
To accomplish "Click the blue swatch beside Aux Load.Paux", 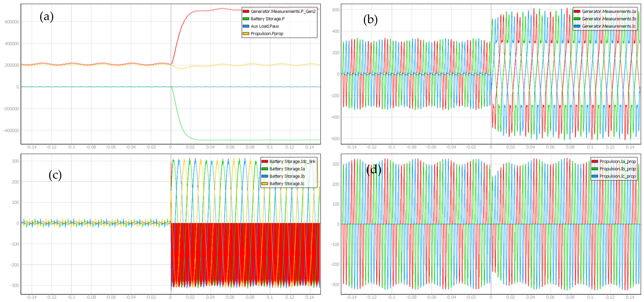I will [x=246, y=26].
